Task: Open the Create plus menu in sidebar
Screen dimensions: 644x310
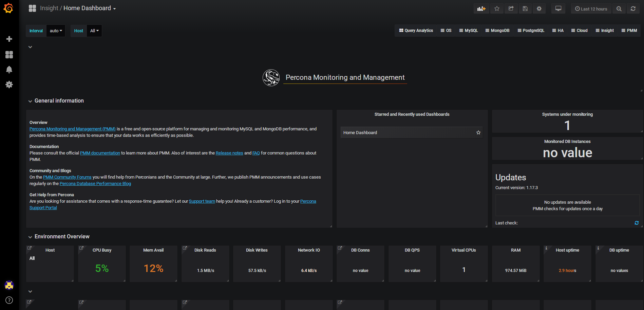Action: coord(9,39)
